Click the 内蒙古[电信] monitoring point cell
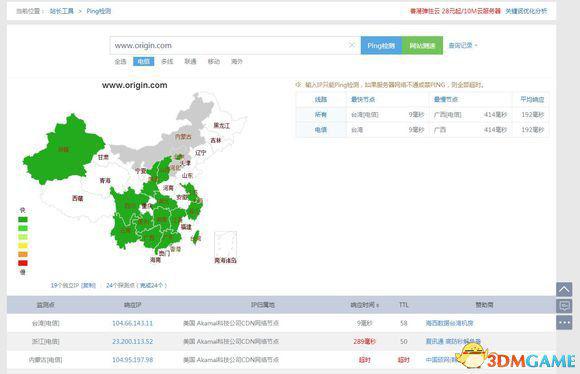Screen dimensions: 580x374 [x=45, y=360]
